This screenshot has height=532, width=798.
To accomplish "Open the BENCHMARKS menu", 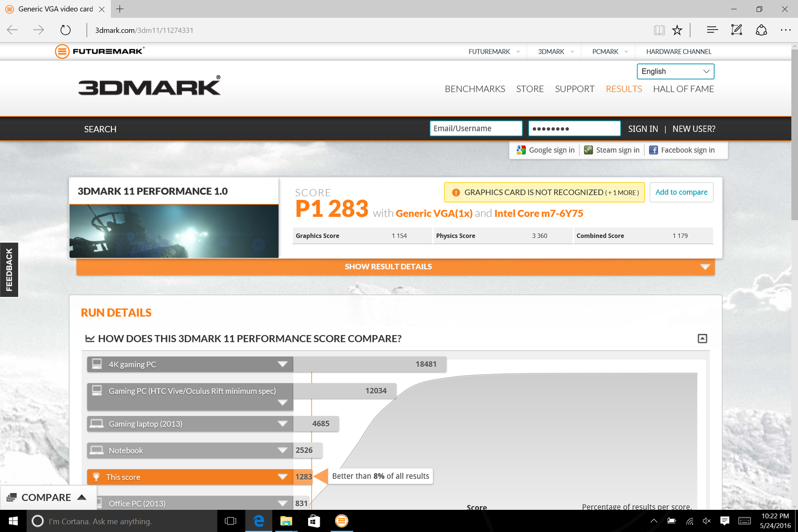I will coord(475,89).
